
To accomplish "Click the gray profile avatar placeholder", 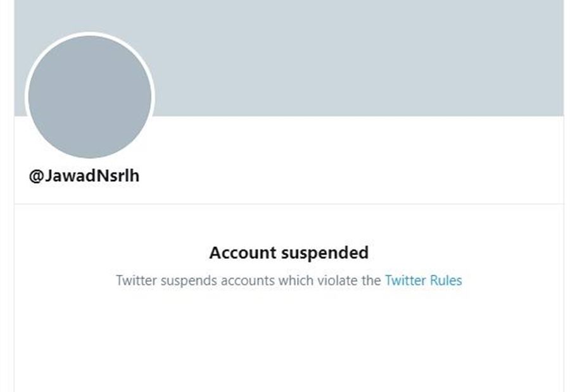I will [x=90, y=97].
